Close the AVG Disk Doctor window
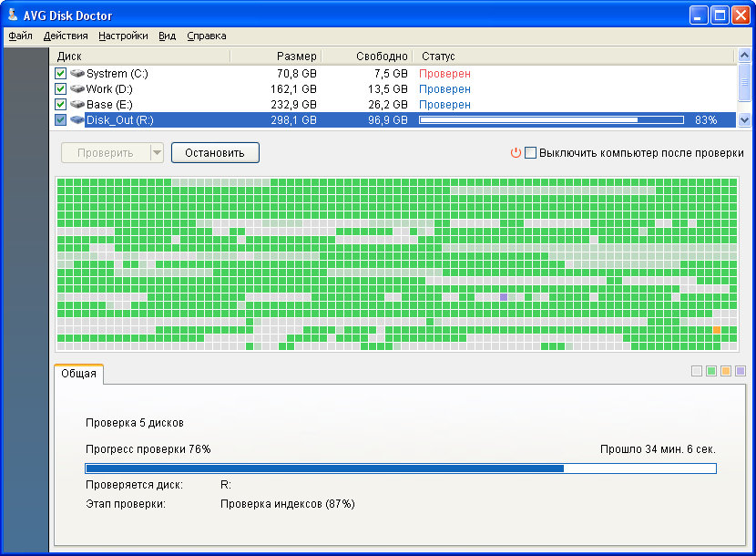Screen dimensions: 756x556 pyautogui.click(x=741, y=15)
